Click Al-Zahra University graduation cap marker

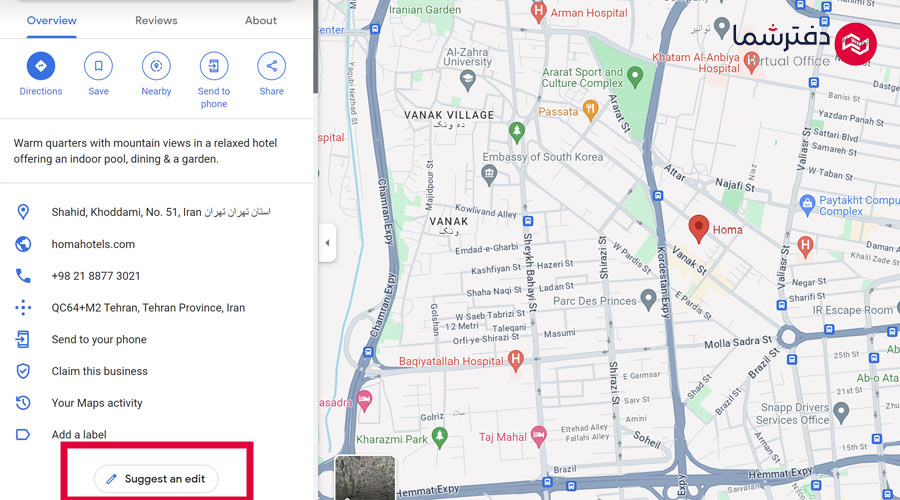tap(468, 80)
